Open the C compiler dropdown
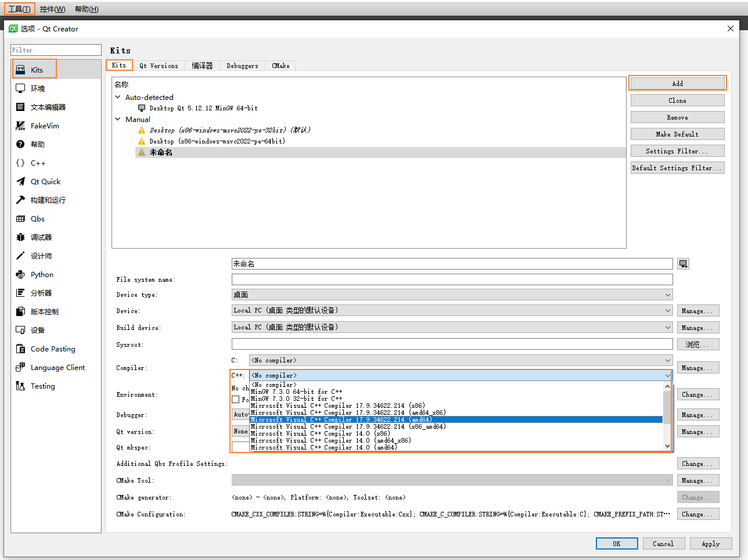Screen dimensions: 748x560 pos(461,360)
